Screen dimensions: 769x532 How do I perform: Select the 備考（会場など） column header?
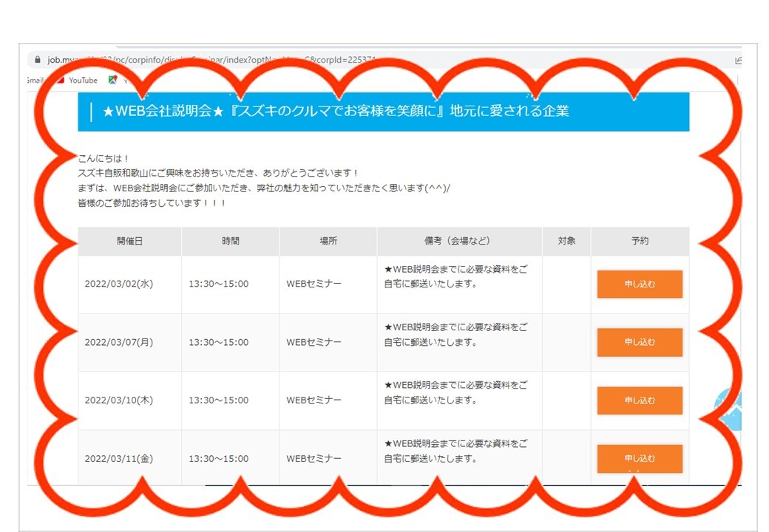[x=459, y=241]
